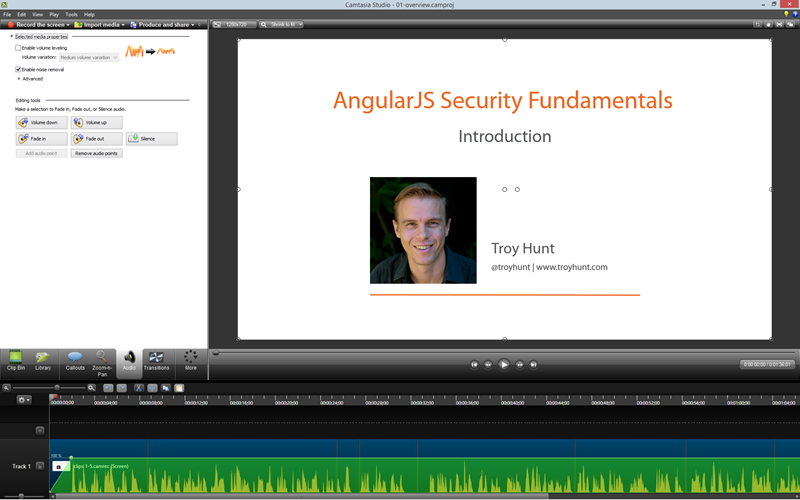Click the Undo icon in timeline toolbar

[108, 388]
